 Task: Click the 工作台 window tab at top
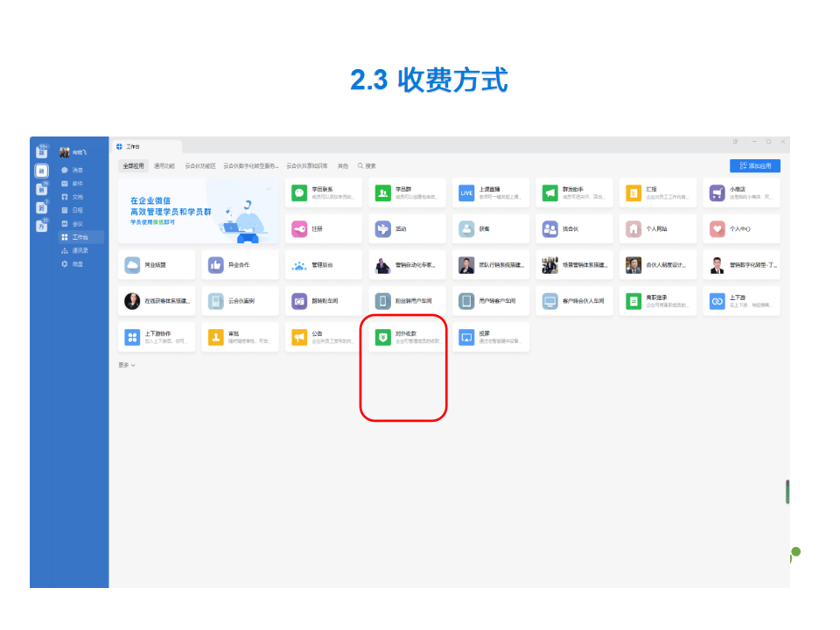click(x=147, y=146)
